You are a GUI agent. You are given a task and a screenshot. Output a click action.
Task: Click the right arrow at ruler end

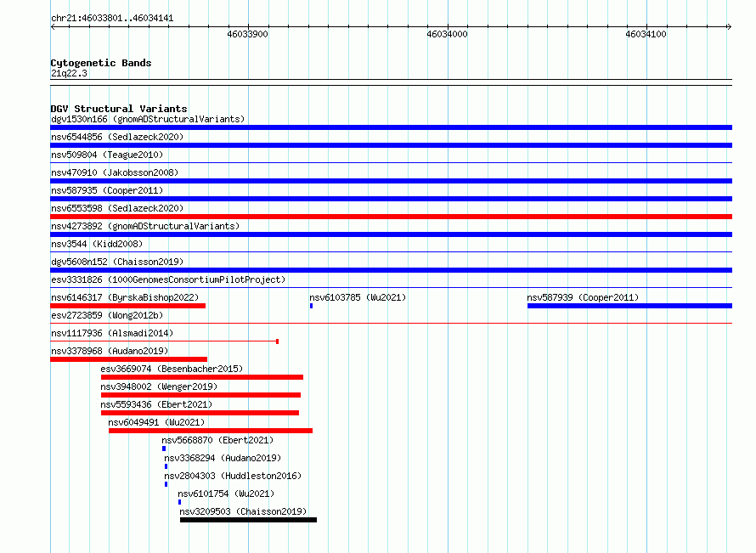point(729,27)
